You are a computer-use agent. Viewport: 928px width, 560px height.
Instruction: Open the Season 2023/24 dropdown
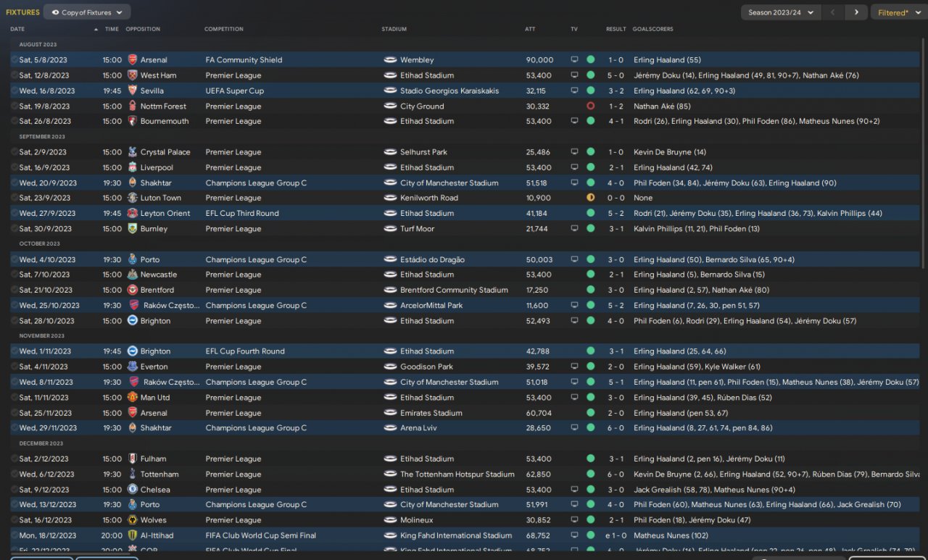(x=781, y=12)
